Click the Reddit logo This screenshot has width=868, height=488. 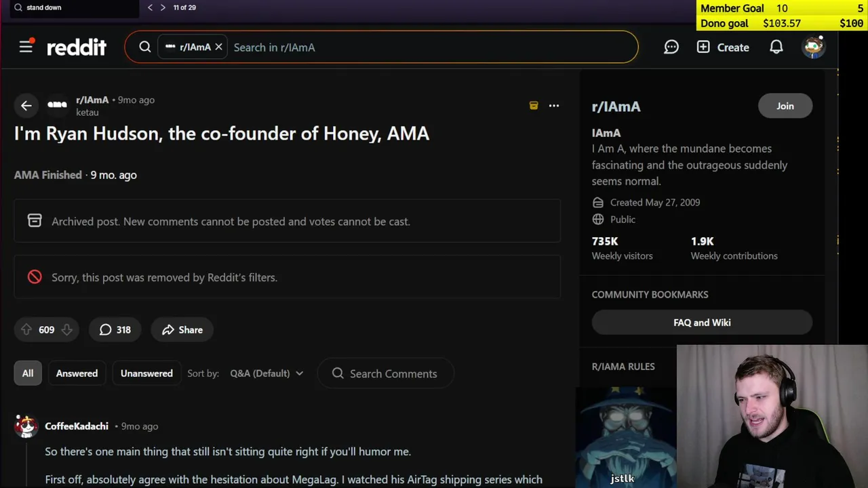(x=77, y=47)
